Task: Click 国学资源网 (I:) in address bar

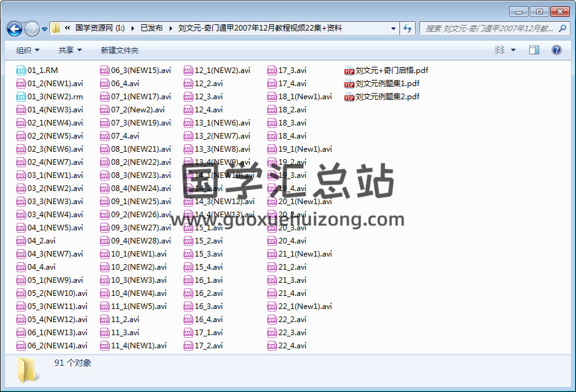Action: pyautogui.click(x=100, y=28)
